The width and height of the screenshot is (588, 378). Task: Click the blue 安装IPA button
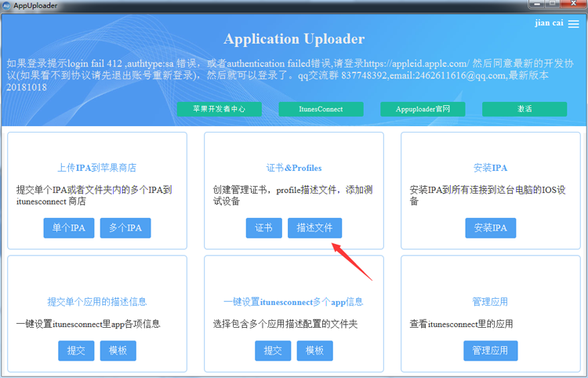point(491,228)
